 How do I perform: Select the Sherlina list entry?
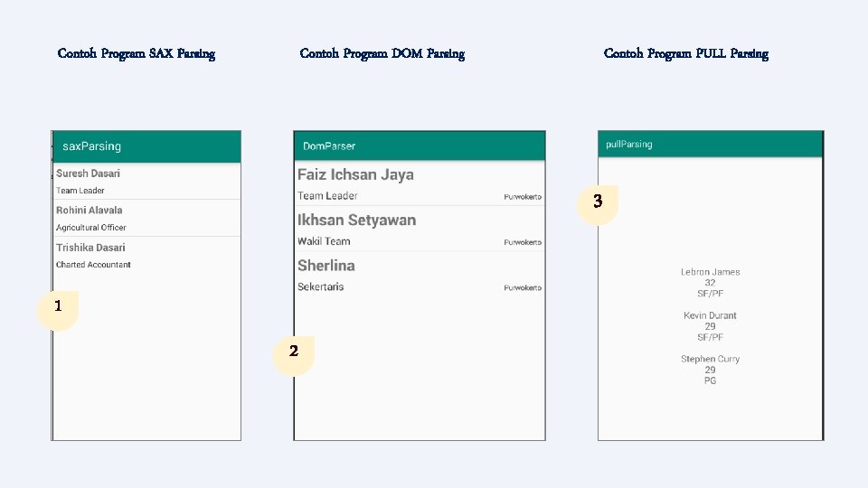pos(420,275)
